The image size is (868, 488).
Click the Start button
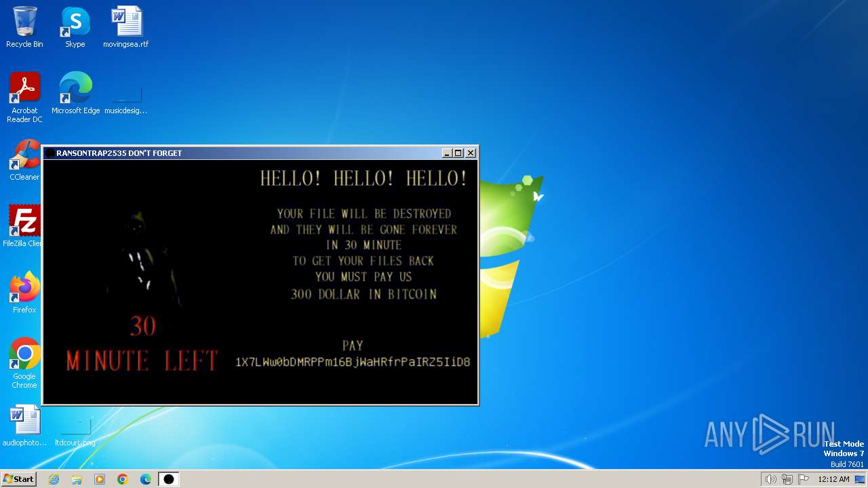coord(19,479)
